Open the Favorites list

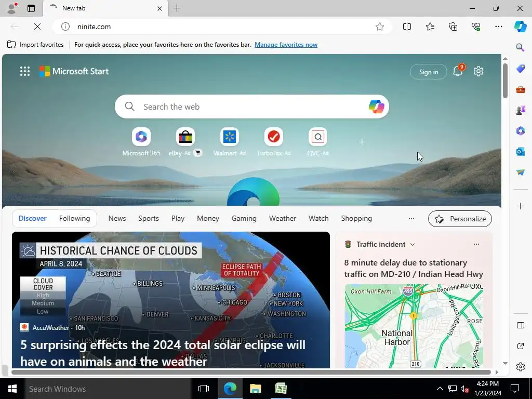click(x=430, y=26)
